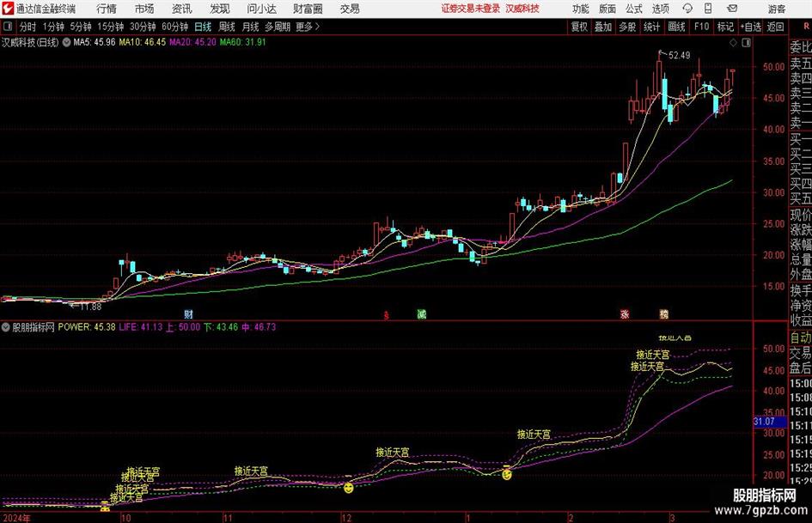The width and height of the screenshot is (812, 523).
Task: Switch to the 60分钟 period tab
Action: pyautogui.click(x=174, y=27)
